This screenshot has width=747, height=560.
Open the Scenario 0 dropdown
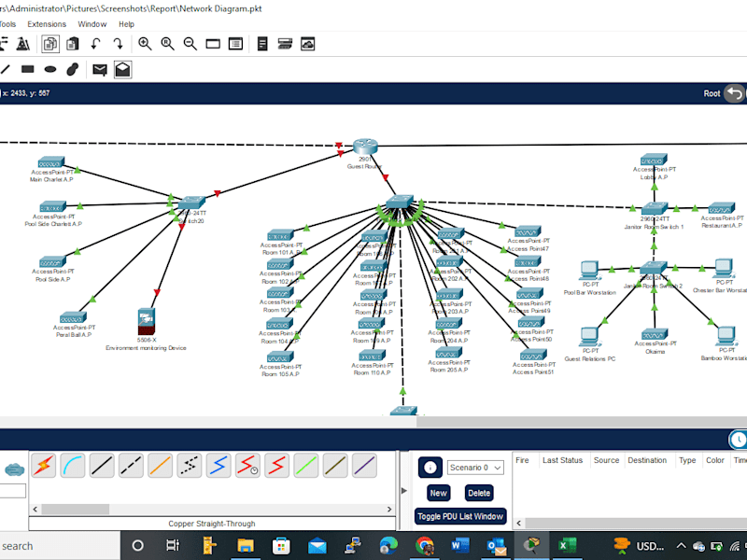(x=475, y=468)
